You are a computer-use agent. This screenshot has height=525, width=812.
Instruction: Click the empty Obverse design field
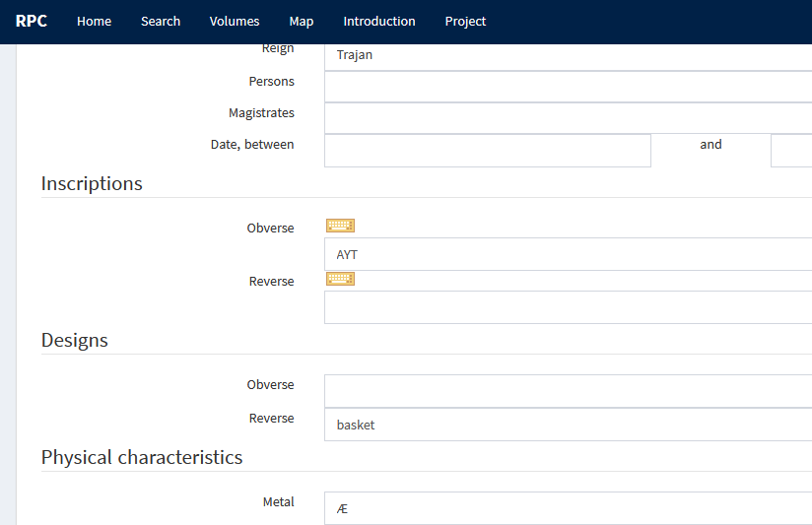(x=568, y=391)
